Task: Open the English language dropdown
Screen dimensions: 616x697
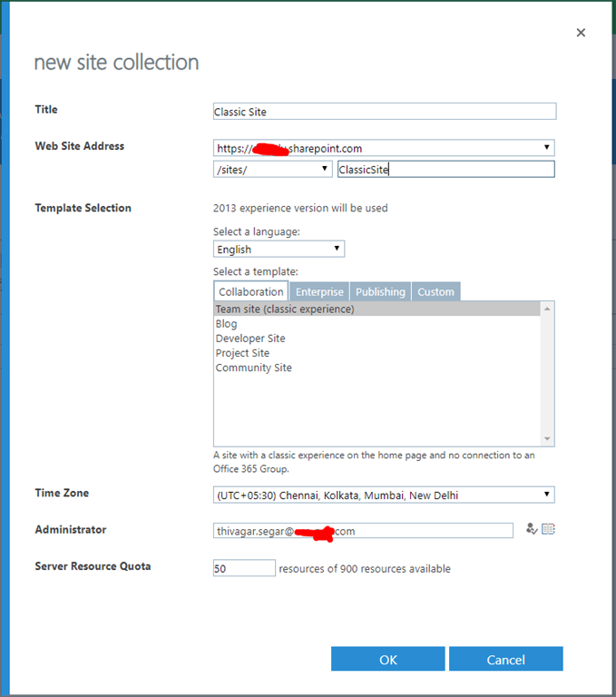Action: [279, 249]
